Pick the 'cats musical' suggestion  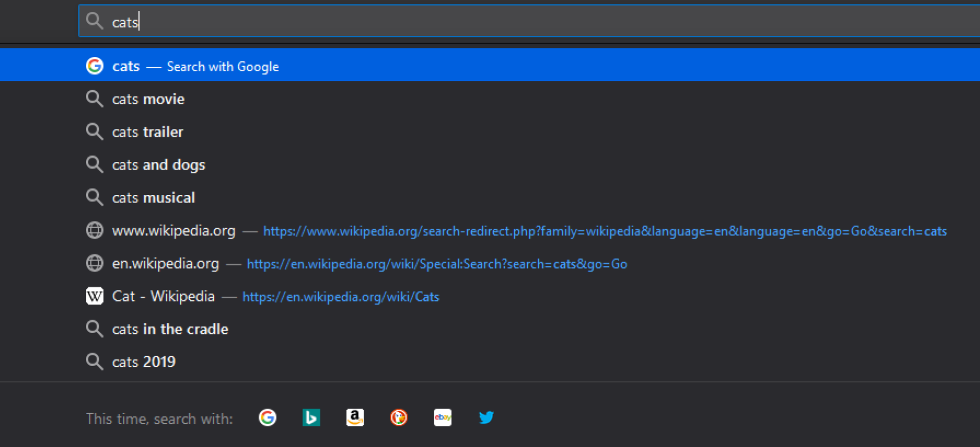point(490,197)
